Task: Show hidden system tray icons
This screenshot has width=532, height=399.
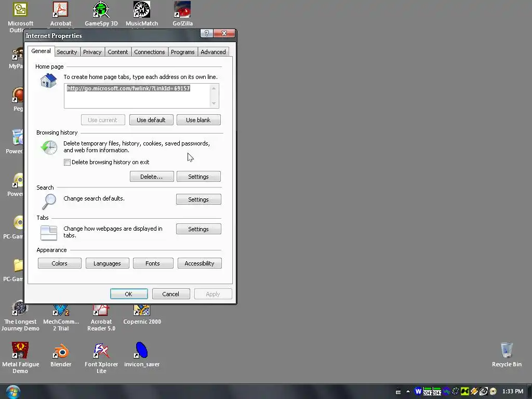Action: pyautogui.click(x=408, y=392)
